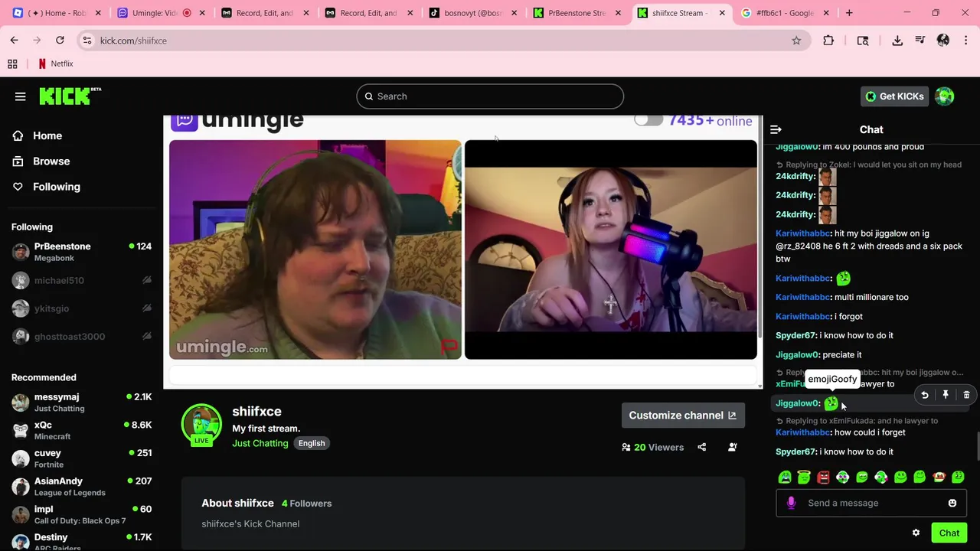This screenshot has width=980, height=551.
Task: Pin the hovered Jiggalow0 message
Action: click(x=946, y=395)
